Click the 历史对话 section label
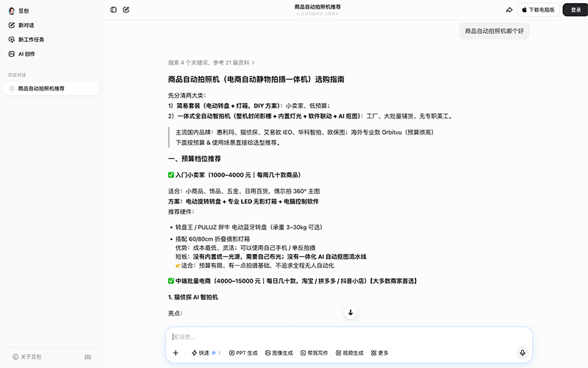Screen dimensions: 588x368 (x=17, y=75)
